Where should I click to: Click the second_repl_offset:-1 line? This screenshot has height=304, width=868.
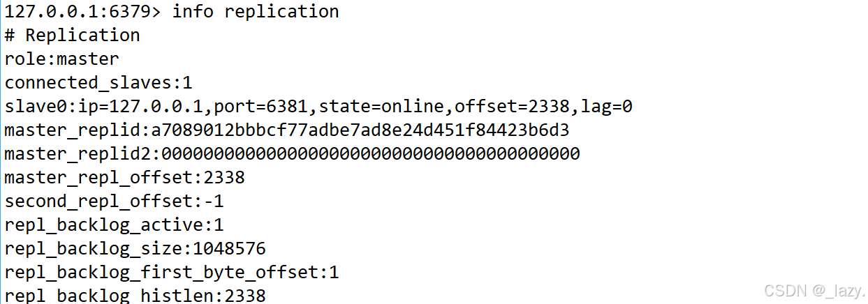114,202
